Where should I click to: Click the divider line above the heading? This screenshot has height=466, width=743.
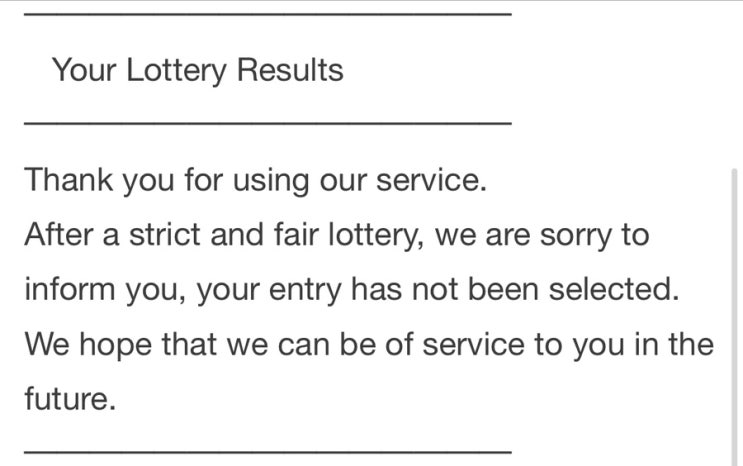click(268, 15)
